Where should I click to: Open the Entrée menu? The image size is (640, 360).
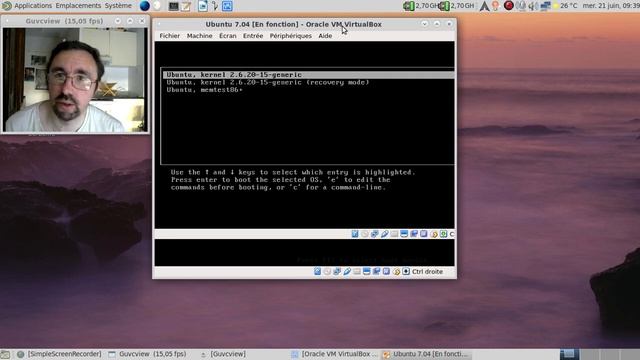tap(253, 36)
